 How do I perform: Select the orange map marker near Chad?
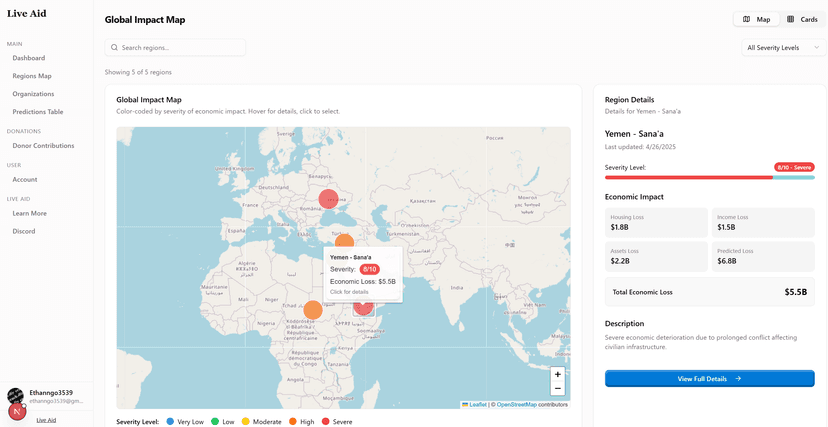click(x=313, y=310)
